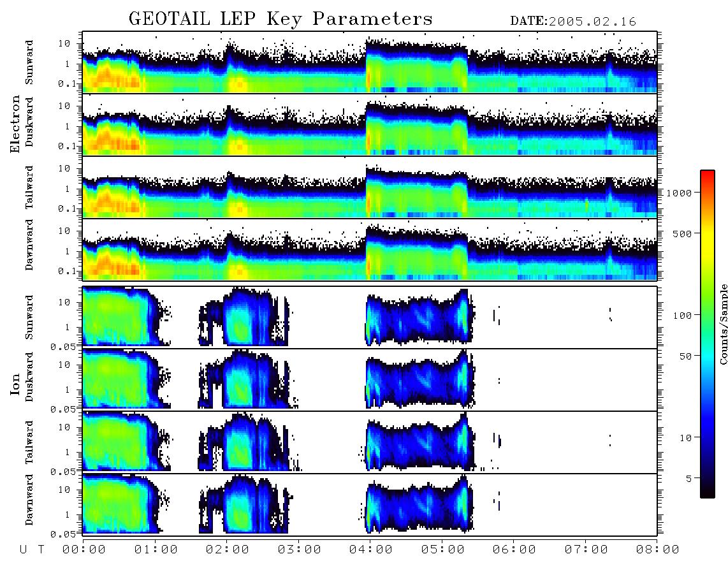Click the 'Electron' group label
The height and width of the screenshot is (561, 728).
point(15,124)
